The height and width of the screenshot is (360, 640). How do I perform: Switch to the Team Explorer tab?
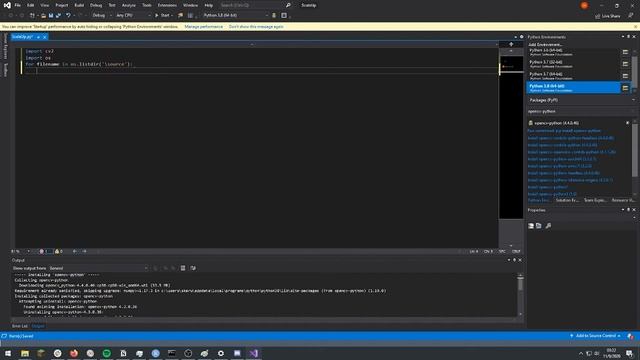[x=595, y=200]
